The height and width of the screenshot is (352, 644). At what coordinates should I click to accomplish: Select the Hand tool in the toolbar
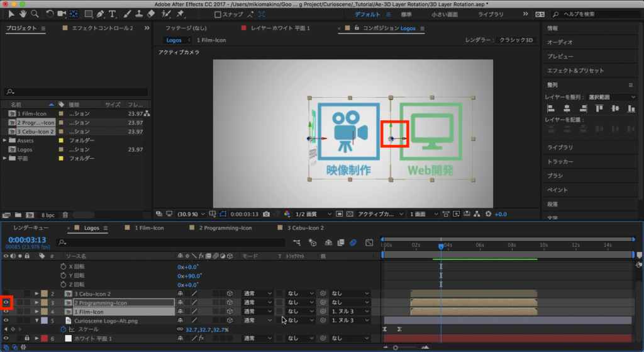tap(23, 13)
